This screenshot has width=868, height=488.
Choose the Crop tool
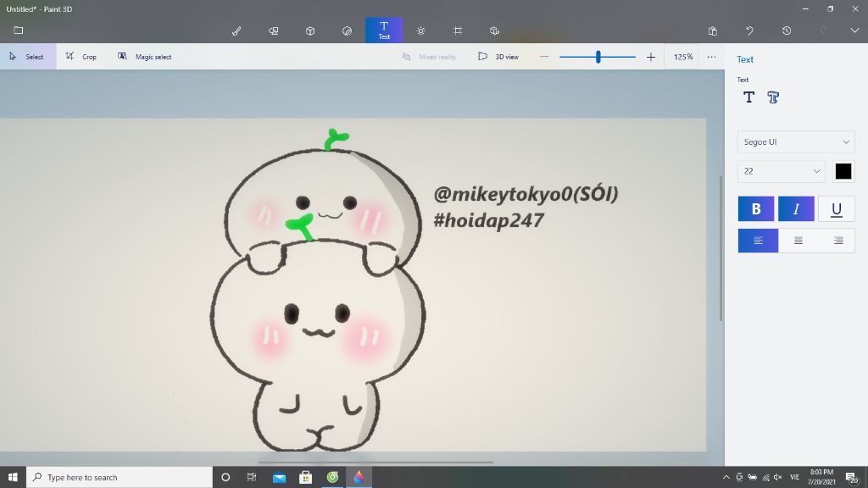coord(81,57)
